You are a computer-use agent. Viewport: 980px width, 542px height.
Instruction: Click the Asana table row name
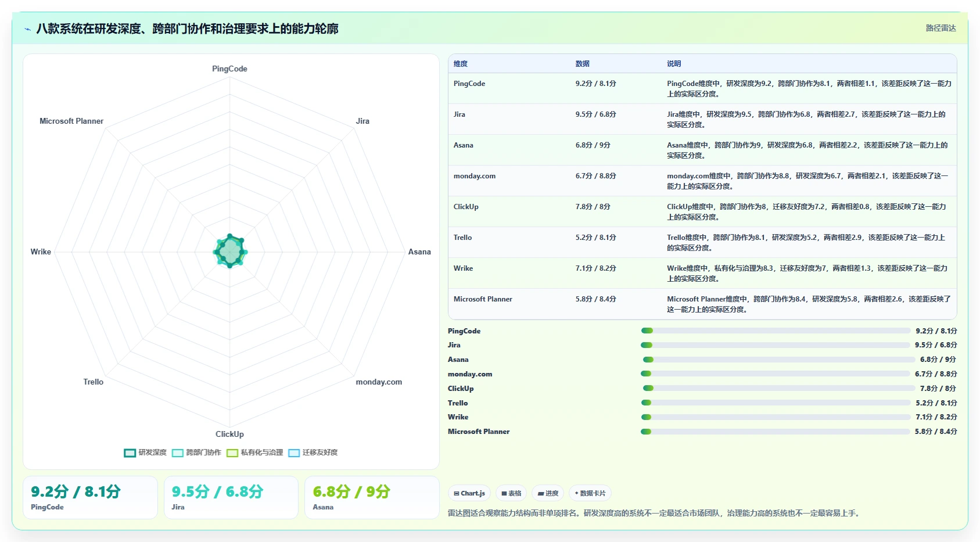pos(464,145)
